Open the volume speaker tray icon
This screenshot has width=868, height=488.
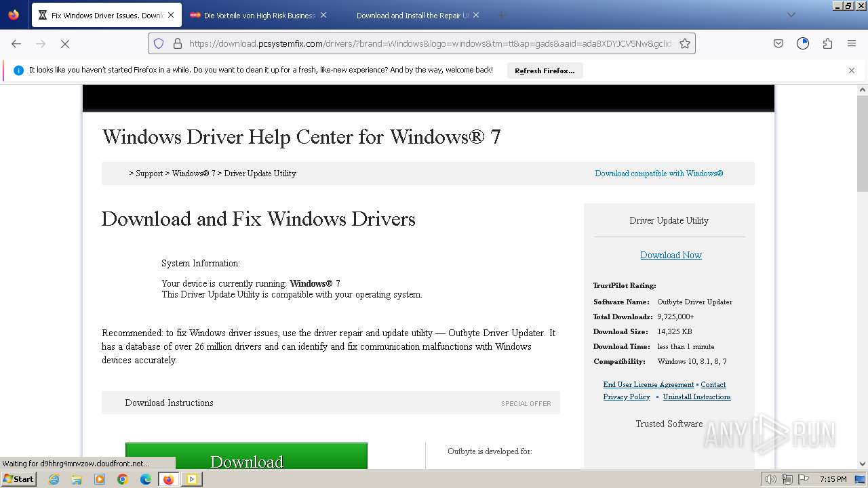pyautogui.click(x=770, y=479)
